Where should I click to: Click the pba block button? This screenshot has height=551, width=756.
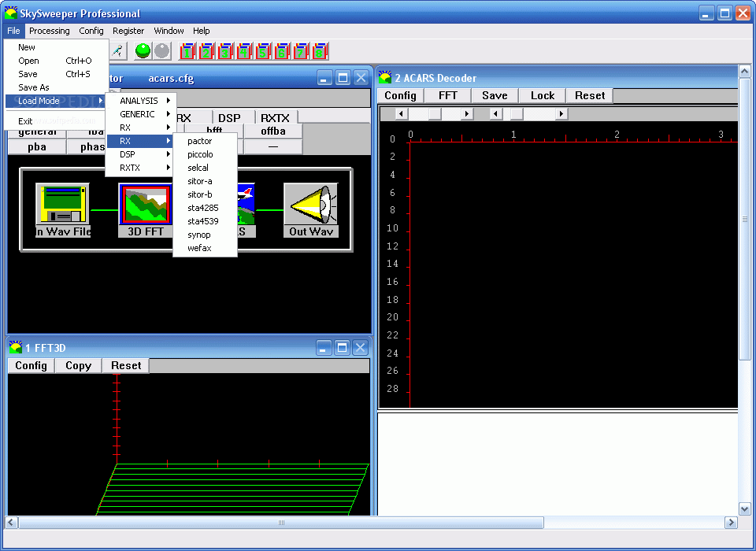37,147
